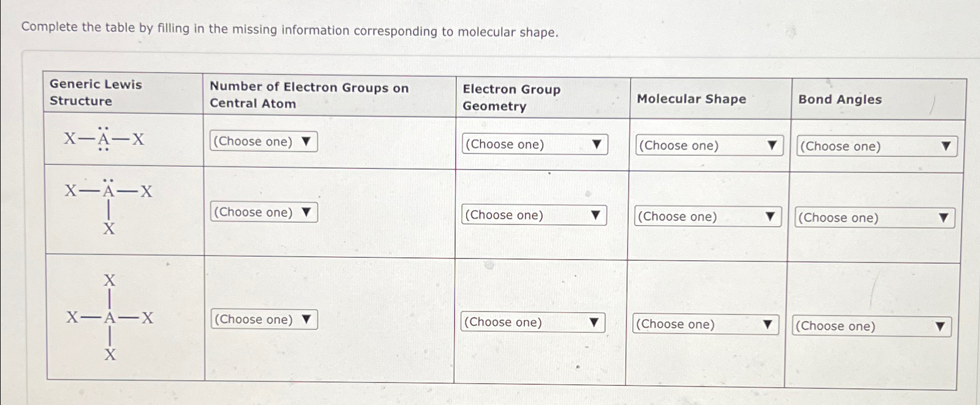Open bond angles dropdown in first row
Image resolution: width=980 pixels, height=405 pixels.
[877, 147]
